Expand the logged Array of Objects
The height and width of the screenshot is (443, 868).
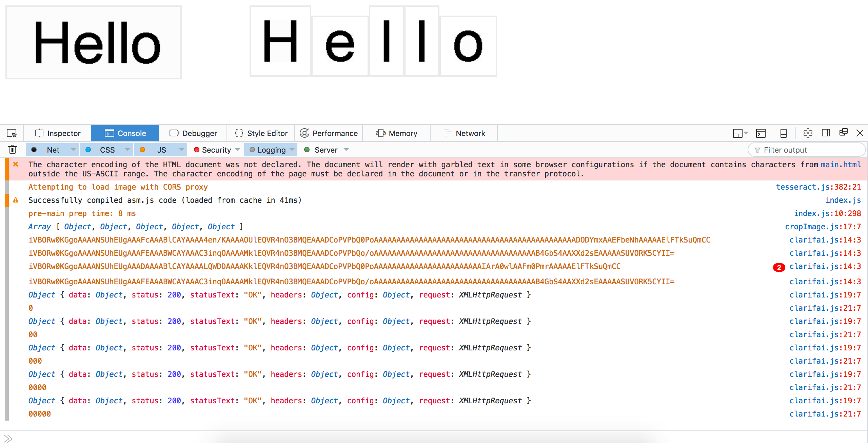click(40, 227)
